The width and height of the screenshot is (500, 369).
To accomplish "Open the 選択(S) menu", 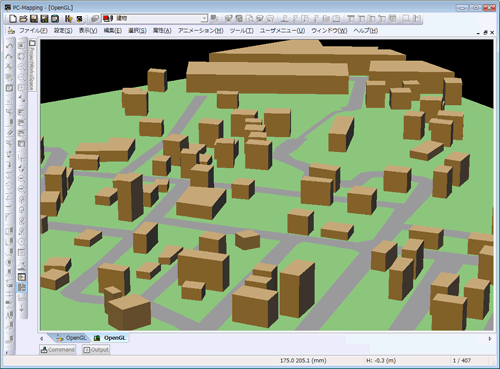I will pos(137,31).
